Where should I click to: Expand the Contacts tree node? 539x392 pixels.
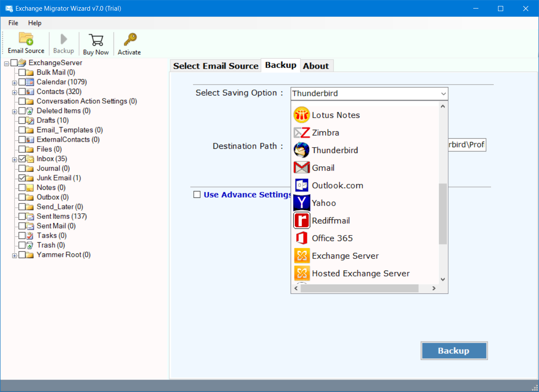(x=15, y=92)
